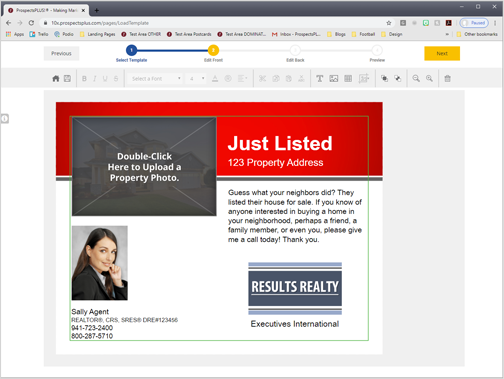The image size is (504, 379).
Task: Click the Copy icon in the toolbar
Action: (x=276, y=79)
